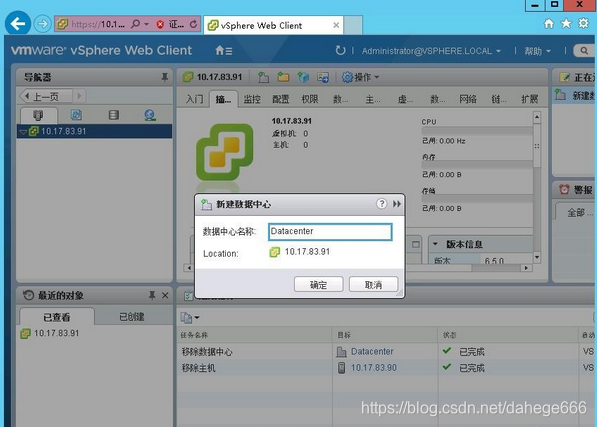Click horizontal scrollbar left arrow
Image resolution: width=597 pixels, height=427 pixels.
(188, 268)
